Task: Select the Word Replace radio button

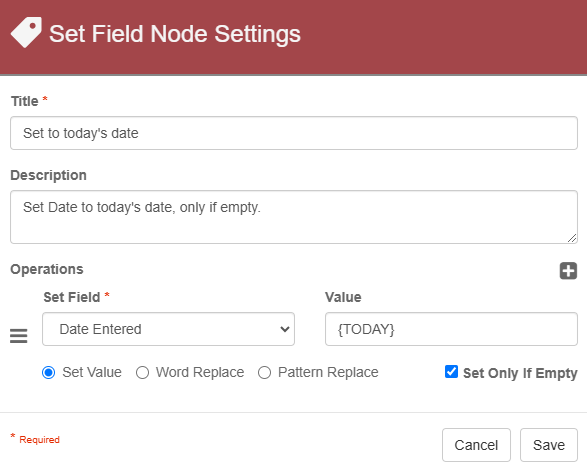Action: [142, 373]
